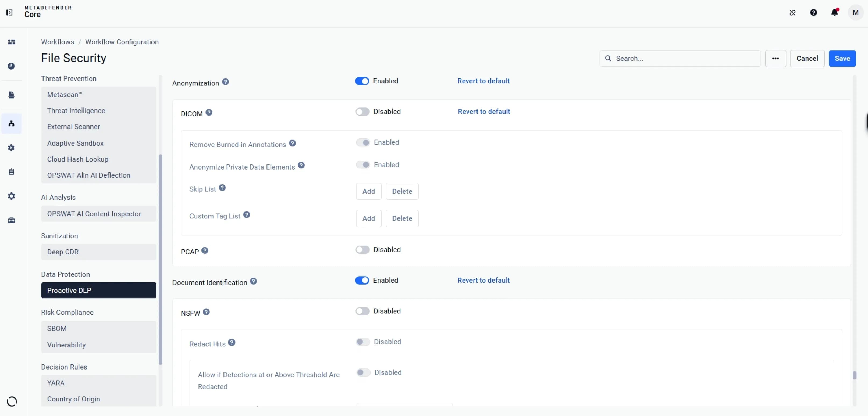The height and width of the screenshot is (416, 868).
Task: Select Deep CDR in the Sanitization section
Action: [99, 252]
